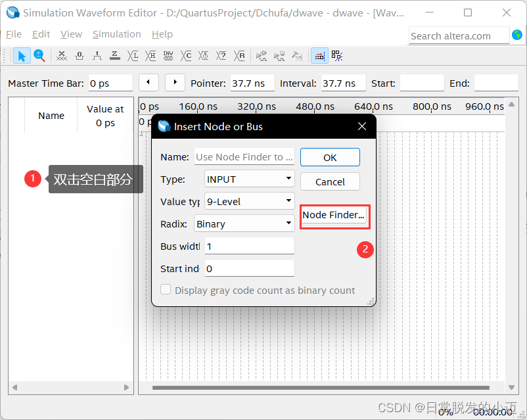The image size is (527, 420).
Task: Select the arrow selection tool
Action: pyautogui.click(x=22, y=56)
